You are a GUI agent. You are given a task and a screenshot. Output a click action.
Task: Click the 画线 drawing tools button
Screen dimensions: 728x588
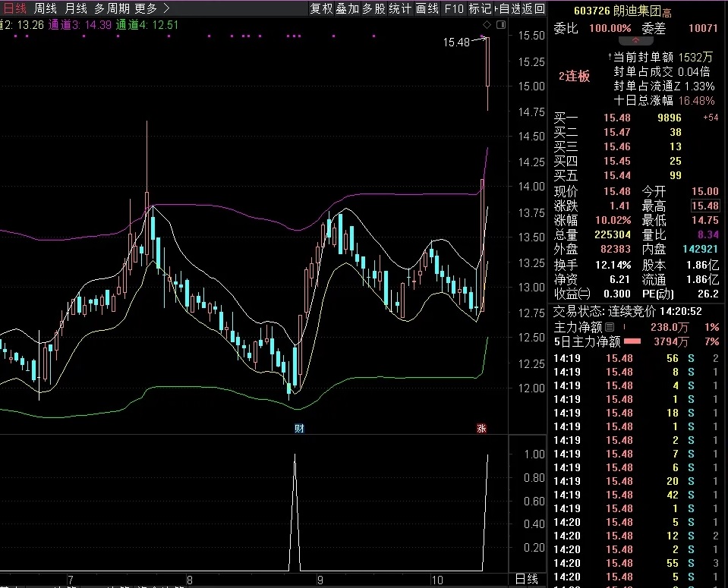tap(427, 8)
